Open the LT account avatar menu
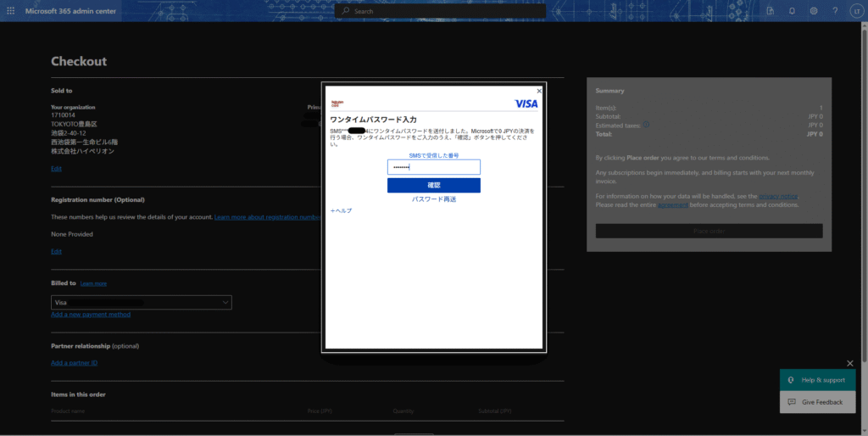This screenshot has width=868, height=436. [855, 11]
